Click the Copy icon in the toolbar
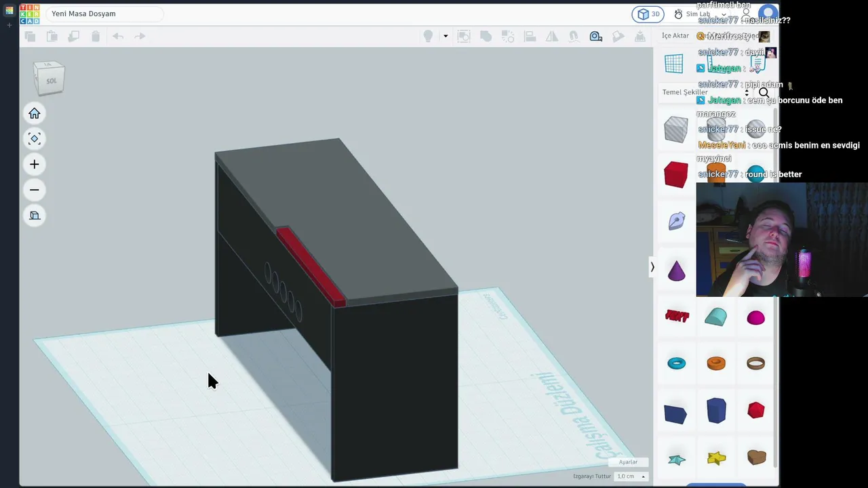868x488 pixels. (30, 37)
